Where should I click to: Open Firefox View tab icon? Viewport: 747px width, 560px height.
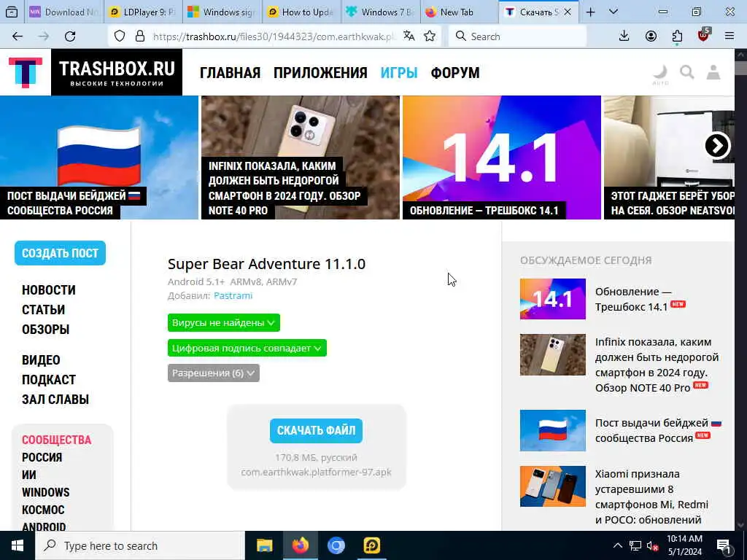pos(12,12)
